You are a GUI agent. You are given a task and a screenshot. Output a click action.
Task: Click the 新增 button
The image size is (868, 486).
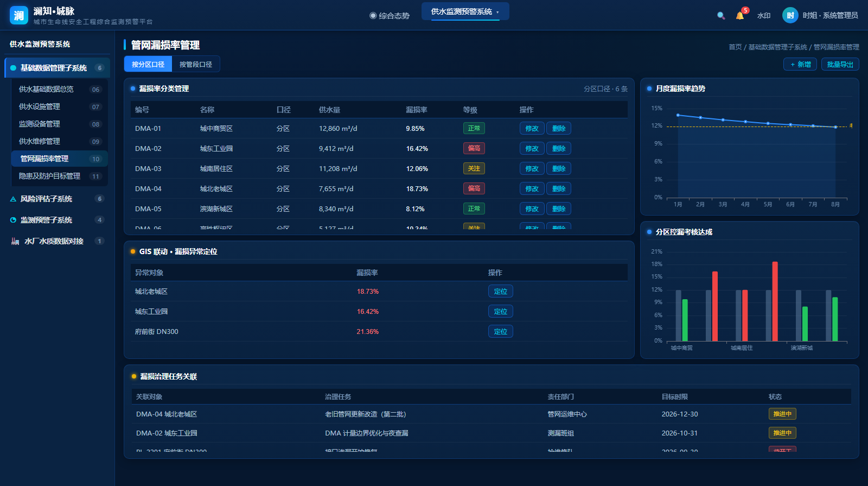[800, 64]
